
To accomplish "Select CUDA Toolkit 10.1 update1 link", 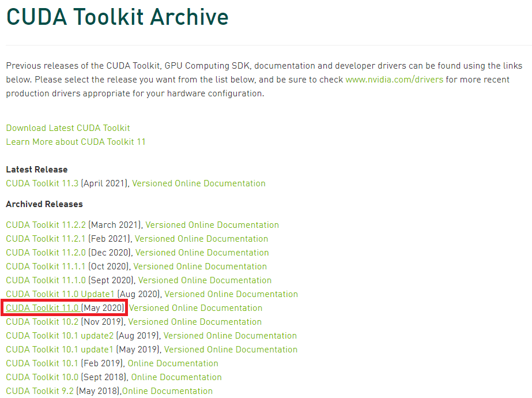I will click(x=59, y=350).
